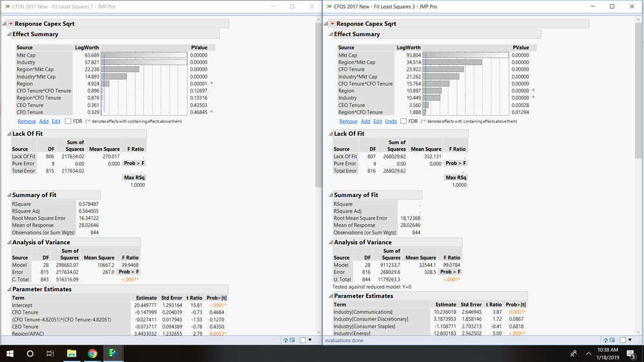Click JMP app icon in right window title bar
644x362 pixels.
[x=329, y=6]
